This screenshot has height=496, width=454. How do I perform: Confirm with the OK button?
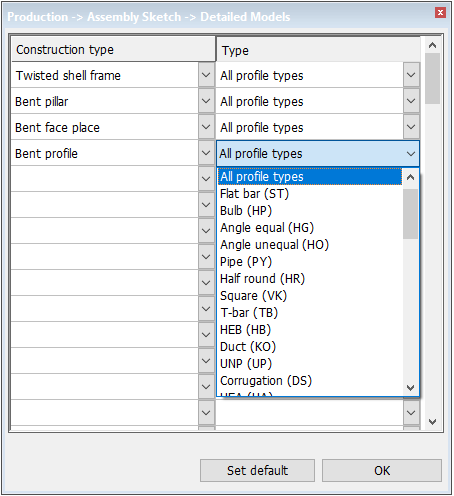click(x=382, y=471)
